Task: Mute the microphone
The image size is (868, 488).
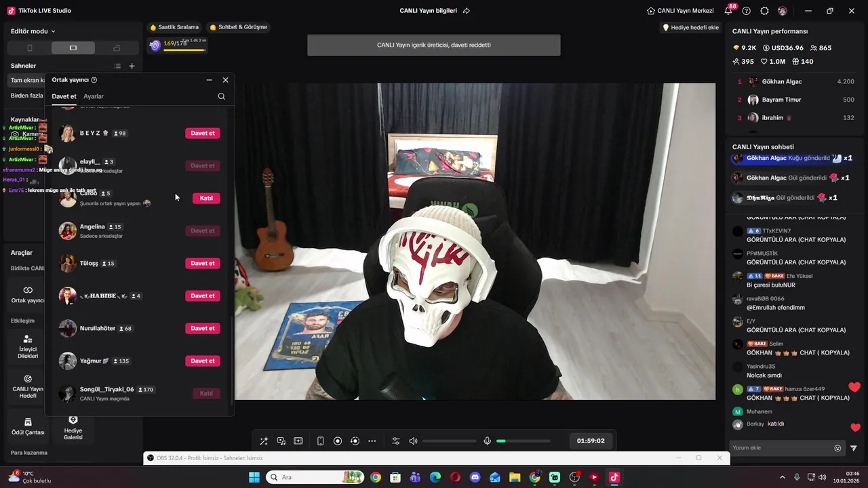Action: [487, 441]
